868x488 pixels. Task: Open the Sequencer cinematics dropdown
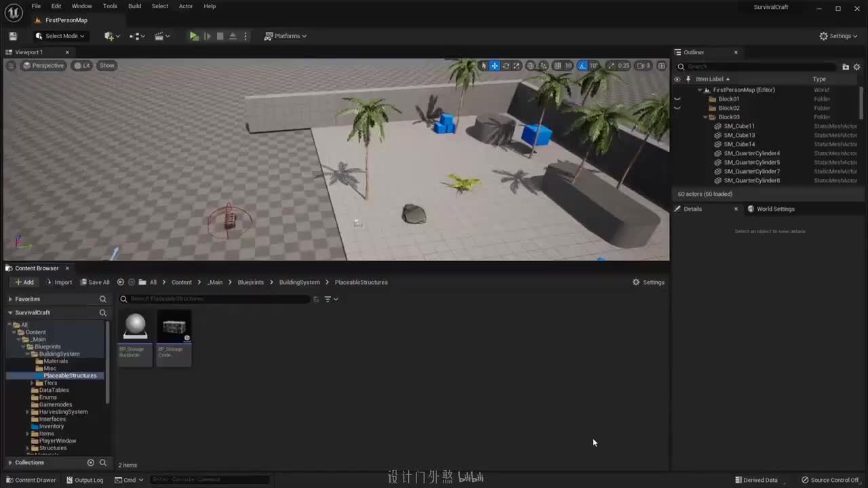coord(162,36)
